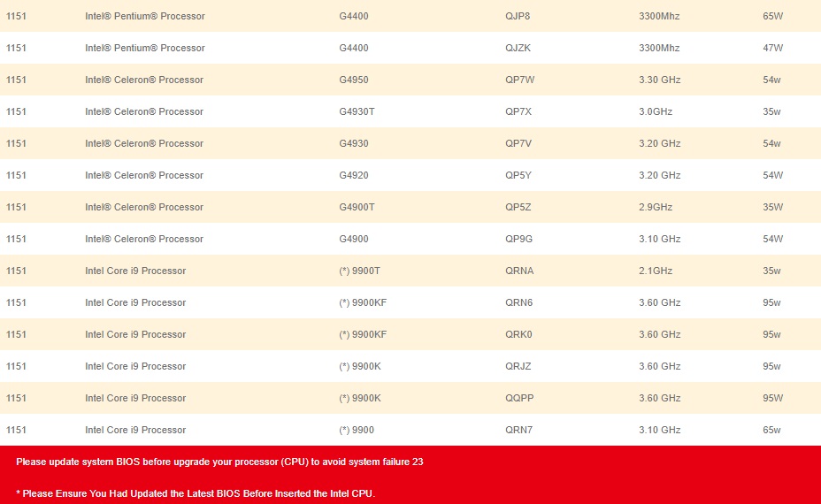
Task: Select the QP5Y spec code
Action: click(518, 175)
